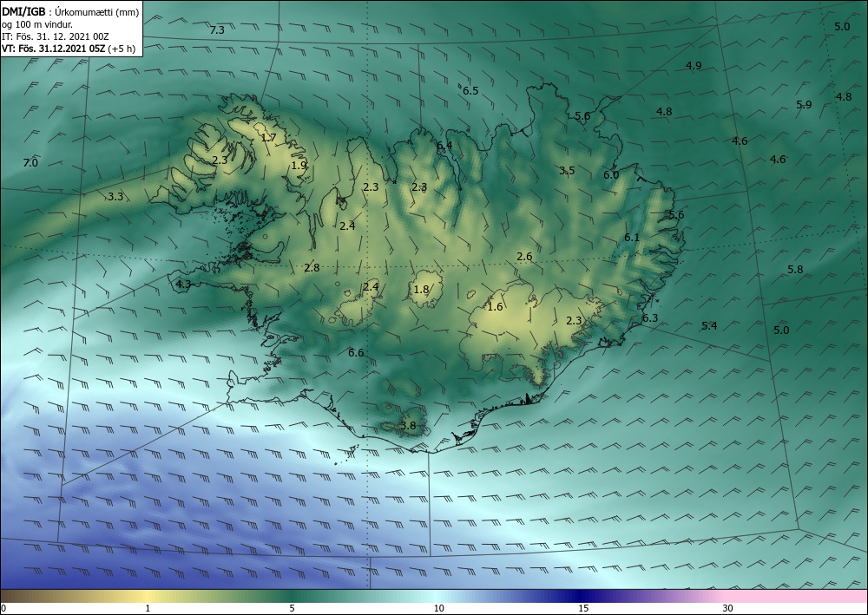The image size is (868, 615).
Task: Pick the pink end of the color scale
Action: (x=797, y=596)
